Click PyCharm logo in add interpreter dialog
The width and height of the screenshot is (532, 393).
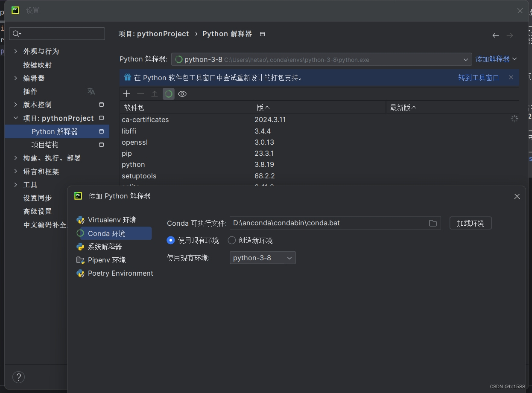pos(78,196)
